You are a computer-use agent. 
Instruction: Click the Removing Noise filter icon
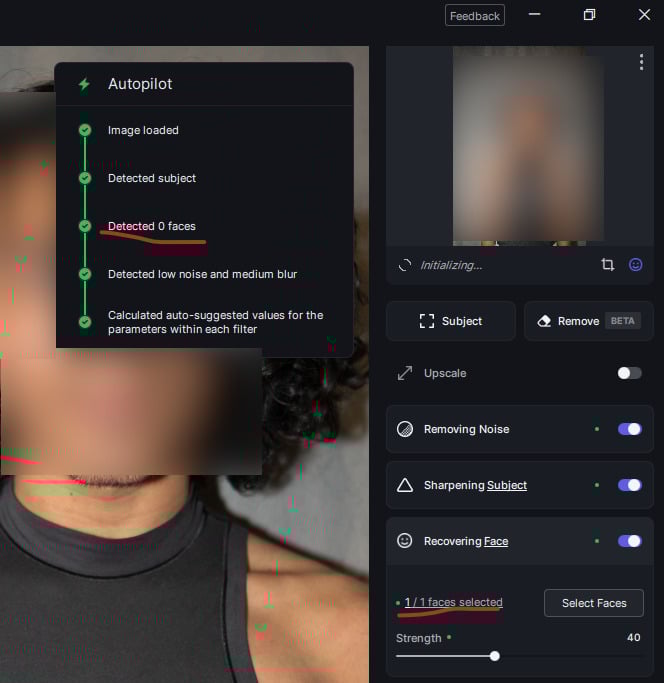[405, 429]
